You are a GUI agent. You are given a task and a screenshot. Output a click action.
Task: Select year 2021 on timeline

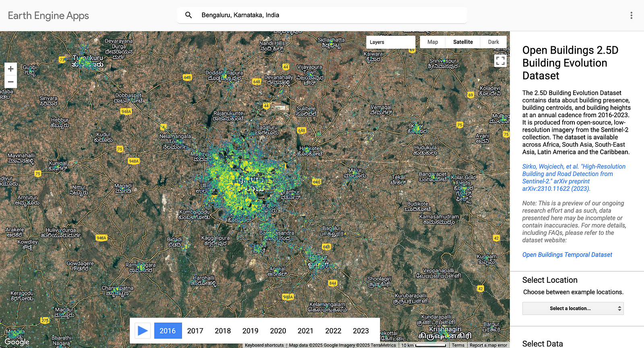tap(305, 331)
